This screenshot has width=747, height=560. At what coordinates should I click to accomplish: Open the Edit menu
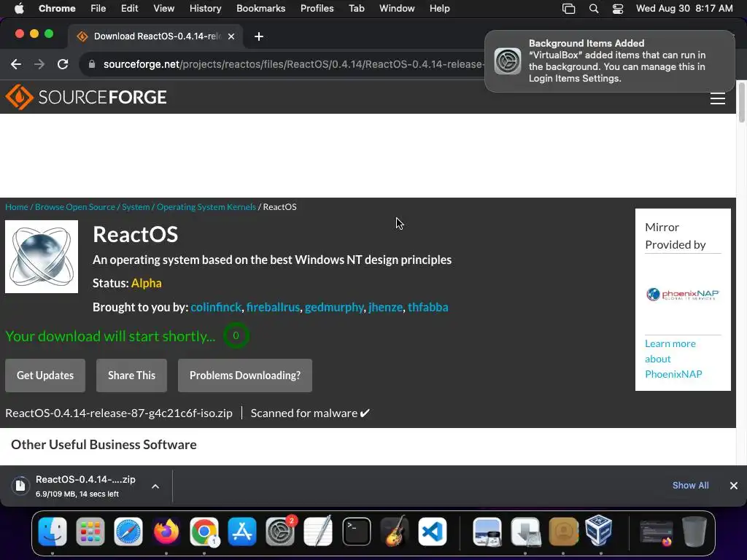[x=129, y=8]
